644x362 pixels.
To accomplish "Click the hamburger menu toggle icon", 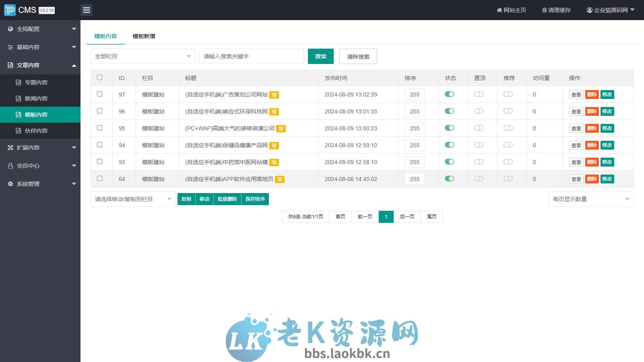I will [x=87, y=10].
